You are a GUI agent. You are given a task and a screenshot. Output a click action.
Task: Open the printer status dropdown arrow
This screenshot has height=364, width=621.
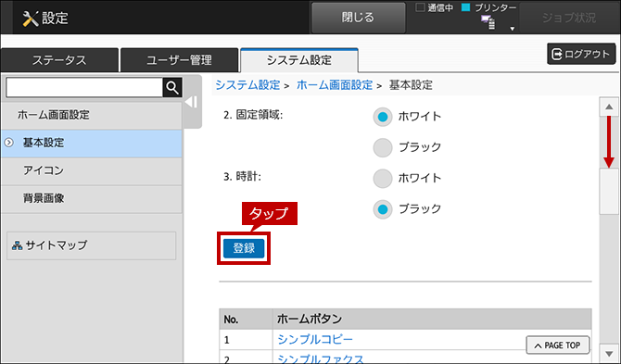pos(512,29)
